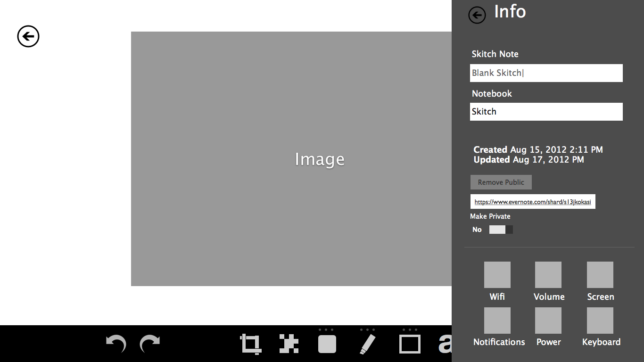Open the evernote.com shared link
The width and height of the screenshot is (644, 362).
(532, 202)
